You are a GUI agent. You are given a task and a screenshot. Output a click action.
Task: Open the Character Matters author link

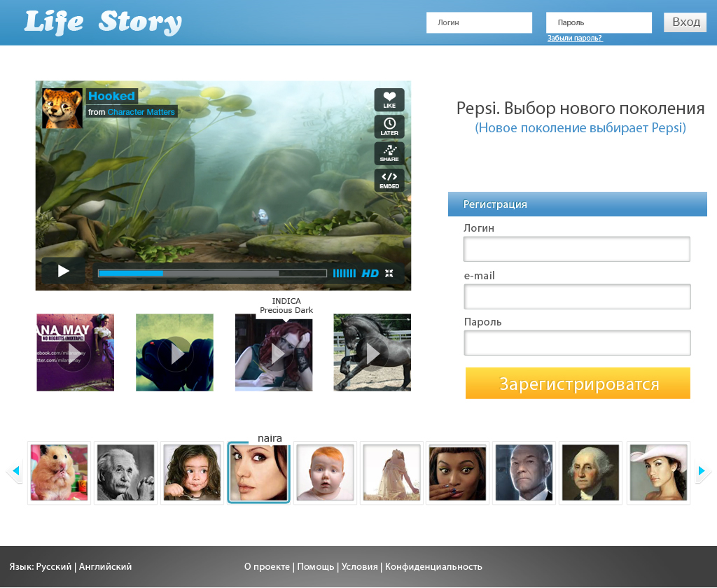click(x=141, y=112)
